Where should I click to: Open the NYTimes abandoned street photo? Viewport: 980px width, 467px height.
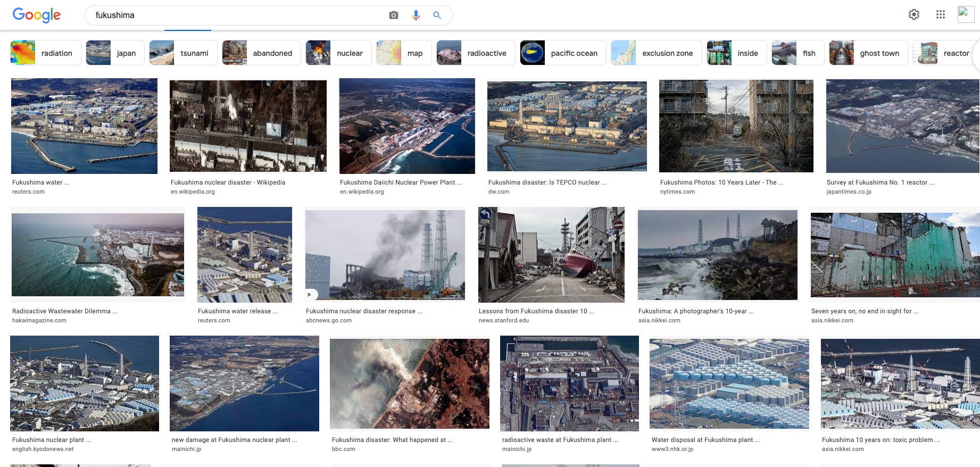[x=736, y=126]
